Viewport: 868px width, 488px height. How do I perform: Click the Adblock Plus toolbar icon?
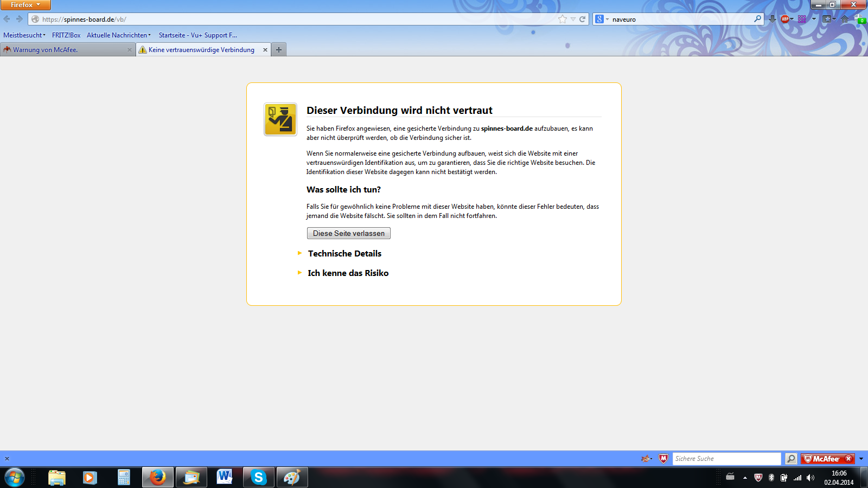785,19
